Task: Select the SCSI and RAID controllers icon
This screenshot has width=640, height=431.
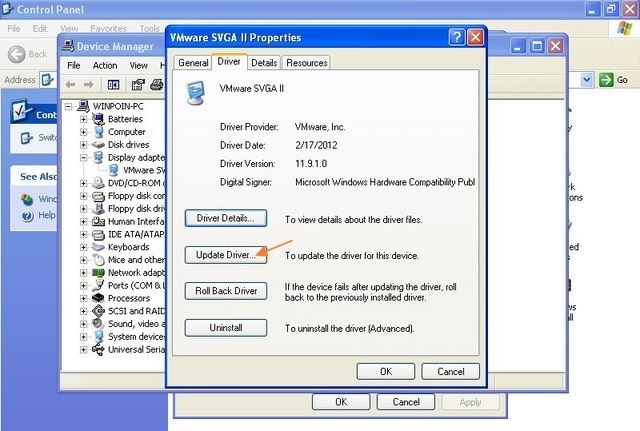Action: pyautogui.click(x=98, y=311)
